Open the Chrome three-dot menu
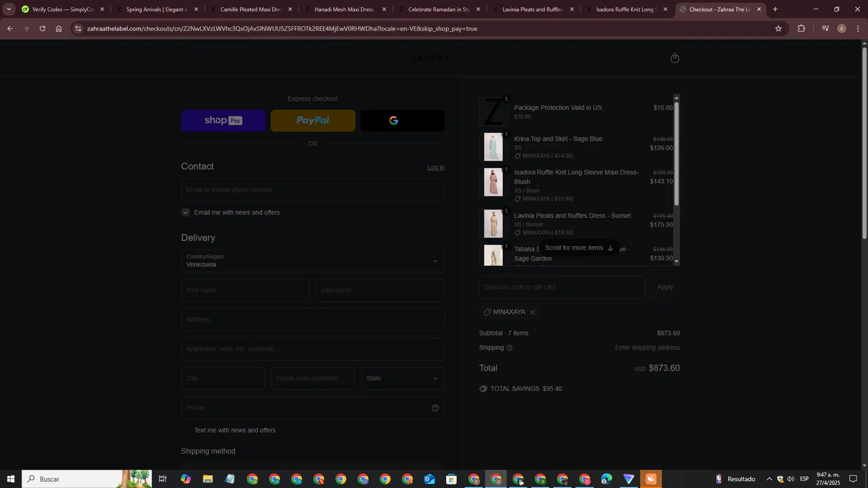Image resolution: width=868 pixels, height=488 pixels. pyautogui.click(x=858, y=28)
